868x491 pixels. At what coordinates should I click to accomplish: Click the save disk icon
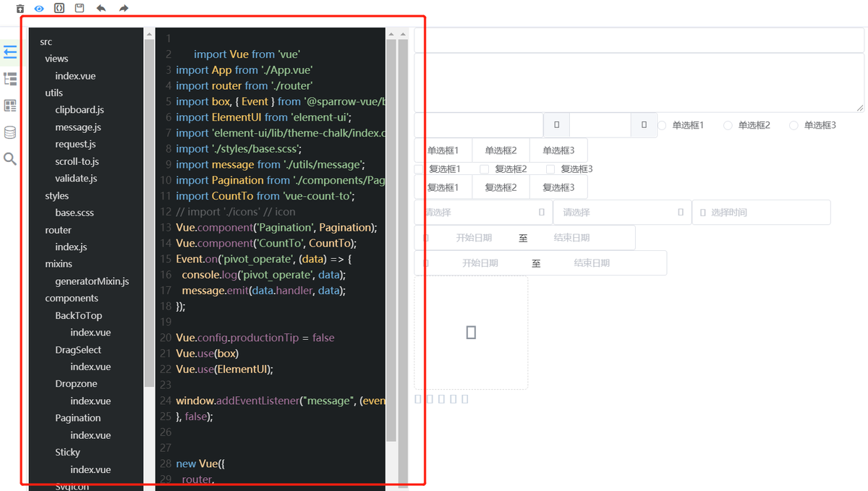(x=80, y=9)
